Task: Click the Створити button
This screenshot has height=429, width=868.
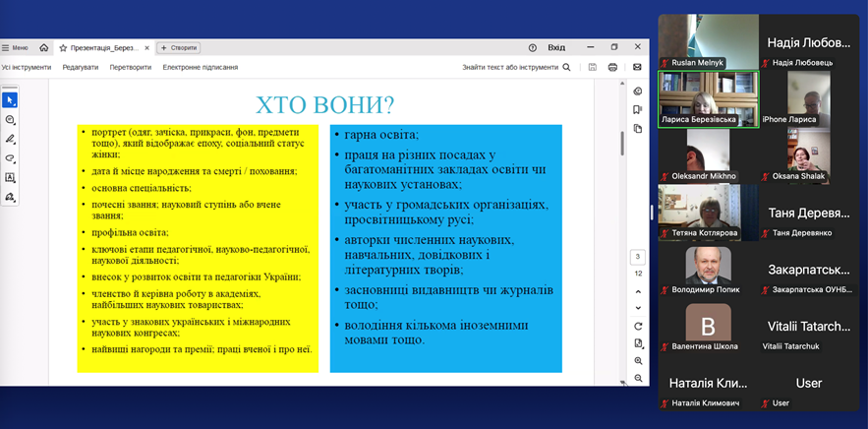Action: click(x=179, y=47)
